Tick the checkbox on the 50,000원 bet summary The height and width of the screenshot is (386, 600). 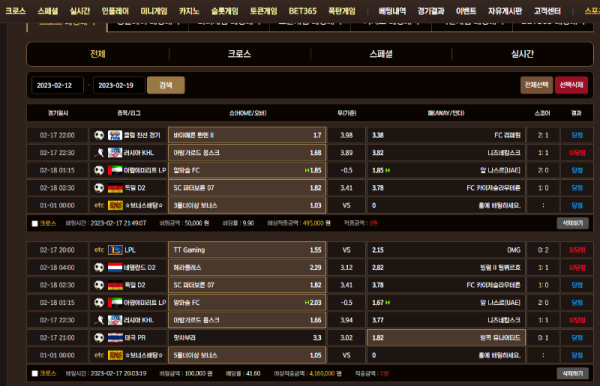point(35,223)
